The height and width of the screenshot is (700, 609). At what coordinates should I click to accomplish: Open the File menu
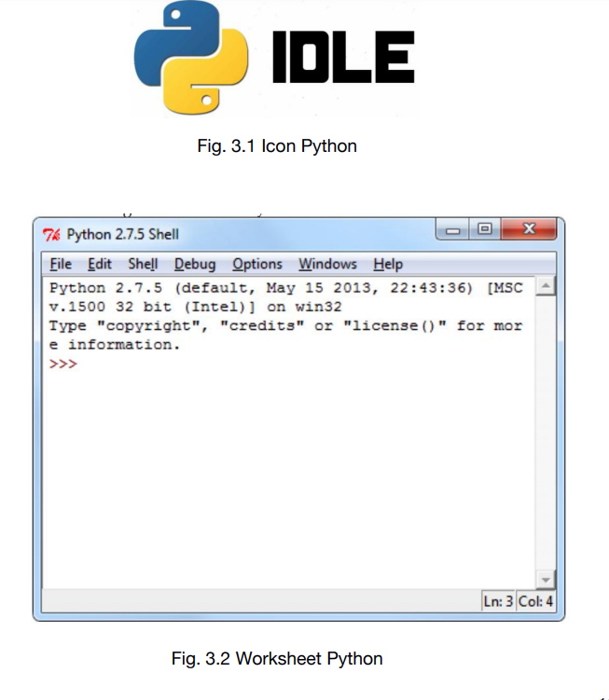(61, 264)
